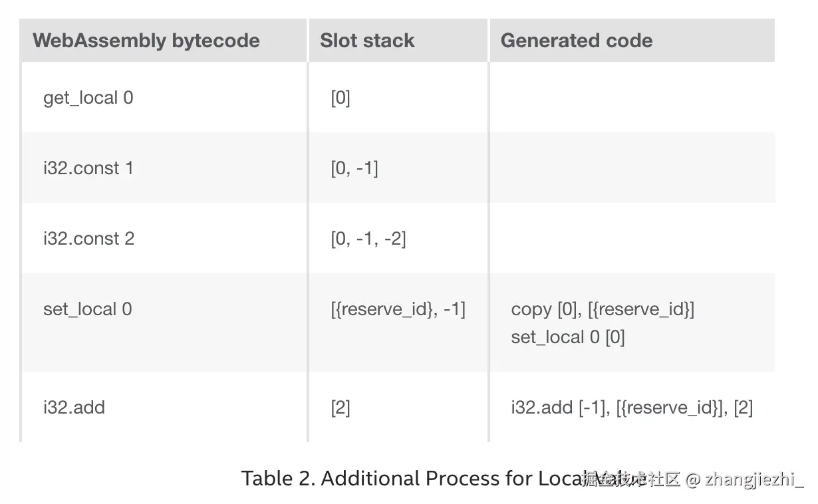Select the set_local 0 bytecode cell

point(163,322)
